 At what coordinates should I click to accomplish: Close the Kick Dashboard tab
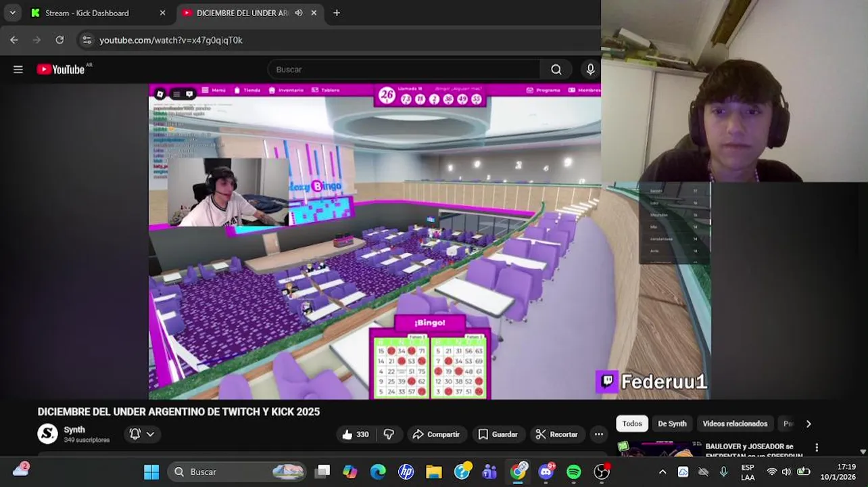pos(162,13)
